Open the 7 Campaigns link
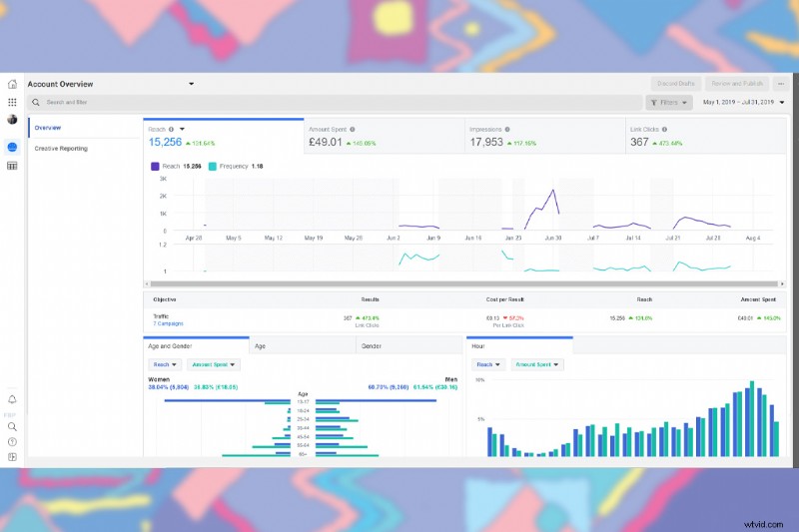Image resolution: width=799 pixels, height=532 pixels. pos(168,323)
